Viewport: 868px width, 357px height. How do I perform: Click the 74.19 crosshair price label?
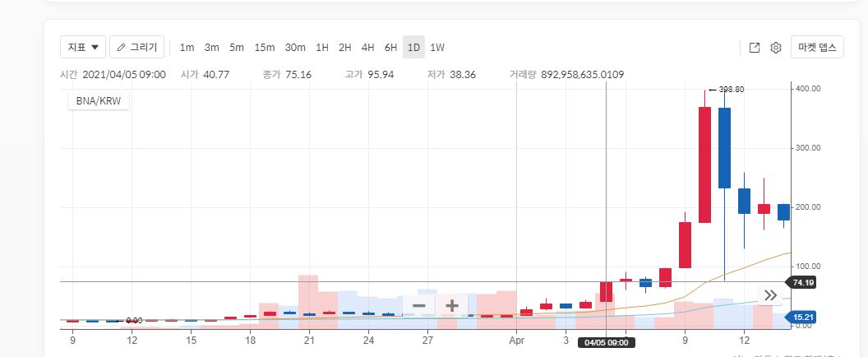[x=803, y=283]
